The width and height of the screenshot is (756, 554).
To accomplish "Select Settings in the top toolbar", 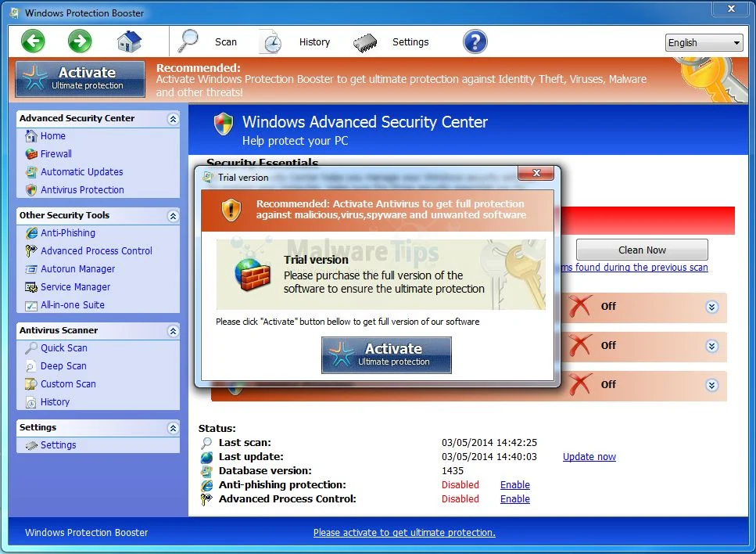I will tap(410, 42).
